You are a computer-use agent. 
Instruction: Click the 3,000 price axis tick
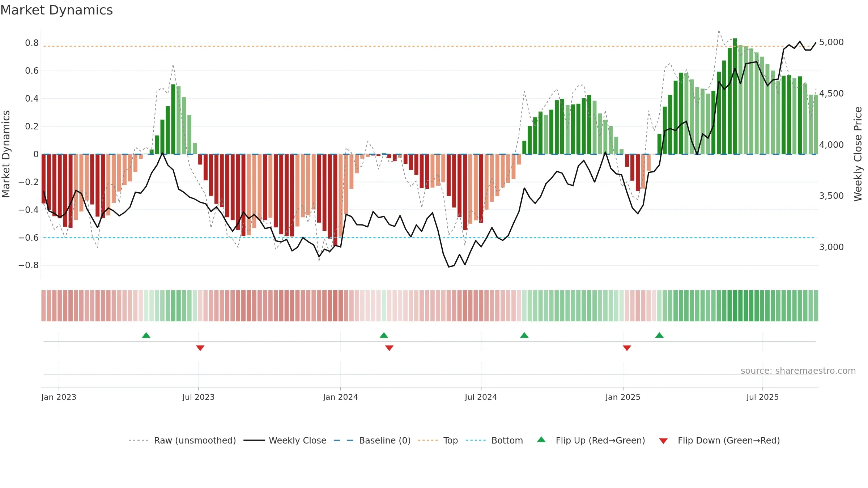click(x=831, y=247)
